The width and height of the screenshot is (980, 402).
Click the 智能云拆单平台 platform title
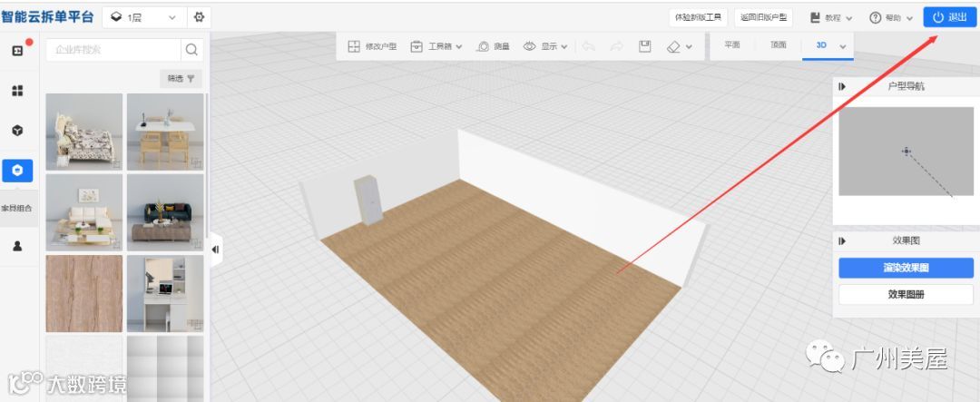tap(47, 17)
